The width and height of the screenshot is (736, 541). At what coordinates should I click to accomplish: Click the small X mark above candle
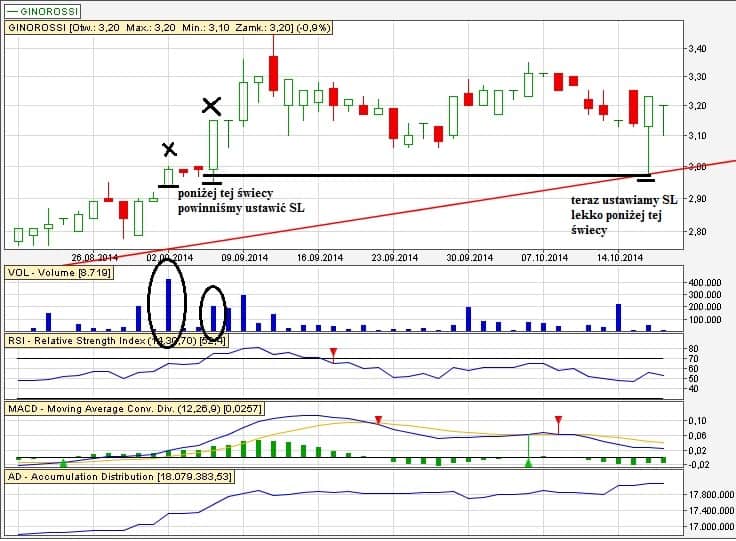tap(169, 150)
